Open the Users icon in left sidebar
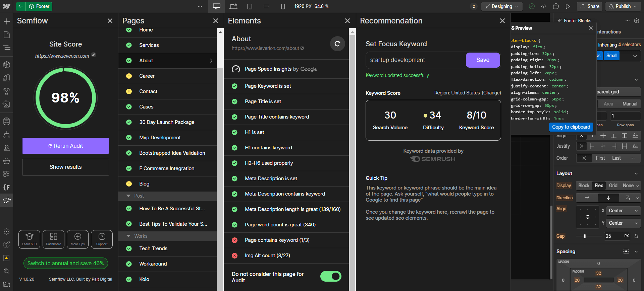This screenshot has height=291, width=644. click(6, 148)
